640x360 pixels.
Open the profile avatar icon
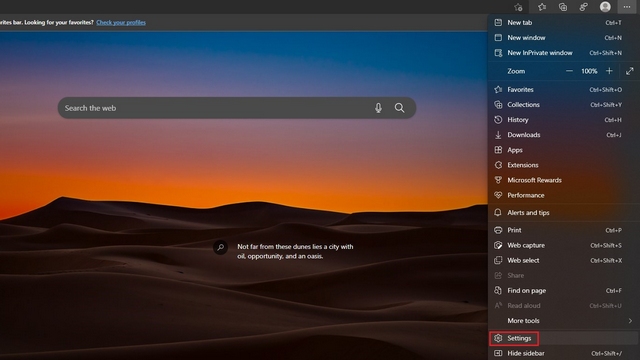coord(605,7)
